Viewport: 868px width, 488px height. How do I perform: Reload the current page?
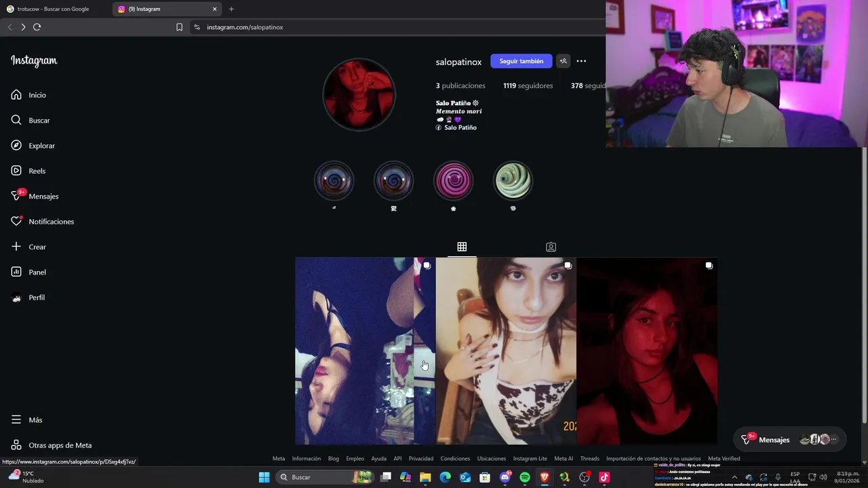click(x=37, y=27)
